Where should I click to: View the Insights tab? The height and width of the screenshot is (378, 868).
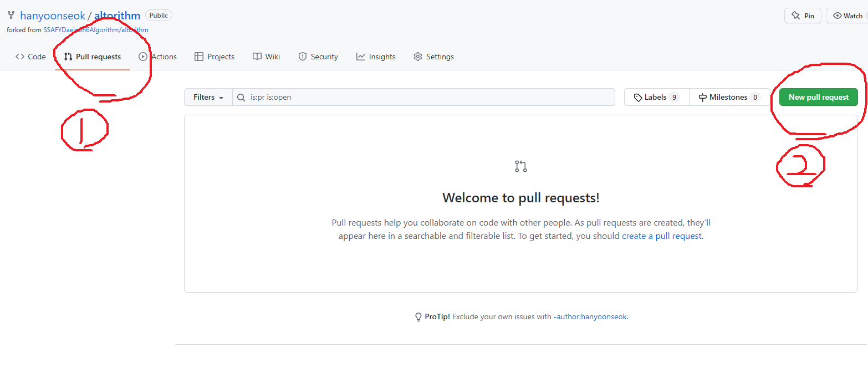(376, 57)
